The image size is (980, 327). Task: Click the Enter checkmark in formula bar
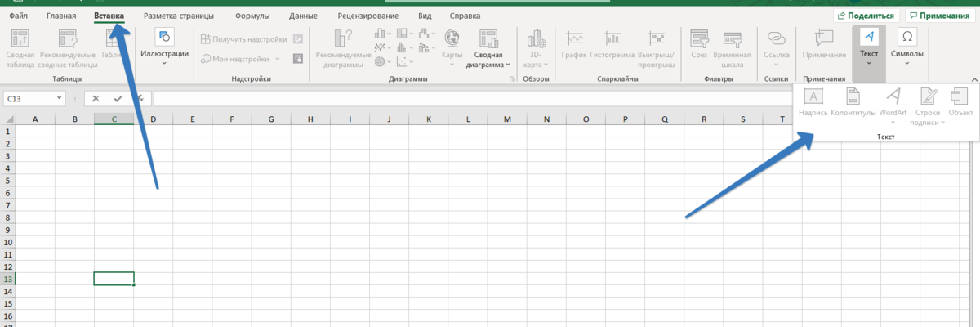[118, 98]
